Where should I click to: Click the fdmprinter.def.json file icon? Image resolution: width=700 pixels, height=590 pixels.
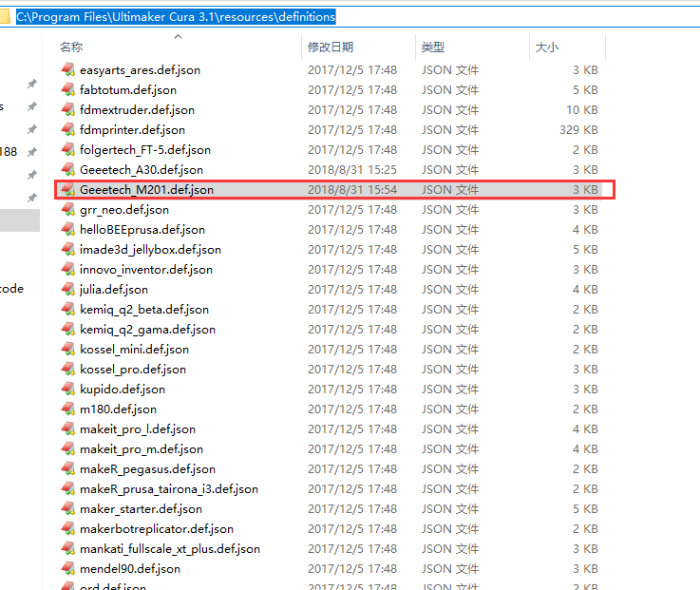[67, 129]
